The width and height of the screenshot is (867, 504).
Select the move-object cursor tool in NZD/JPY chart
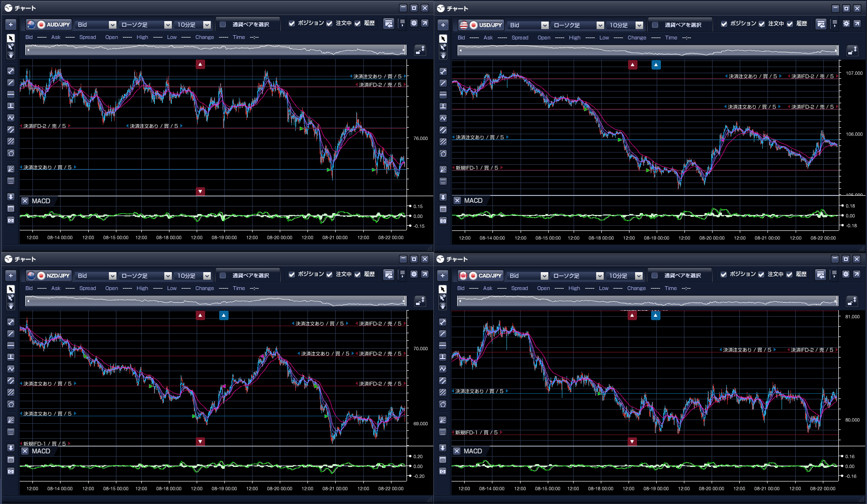(11, 298)
